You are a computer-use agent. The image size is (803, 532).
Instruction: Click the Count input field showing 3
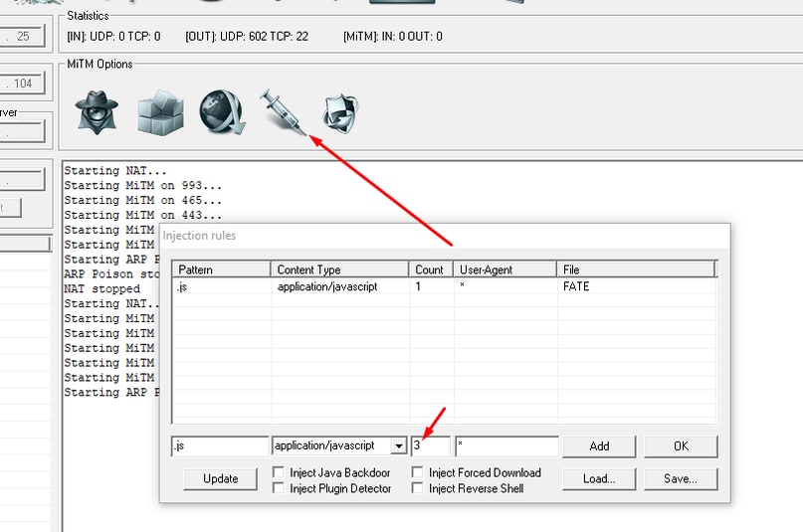(x=431, y=446)
